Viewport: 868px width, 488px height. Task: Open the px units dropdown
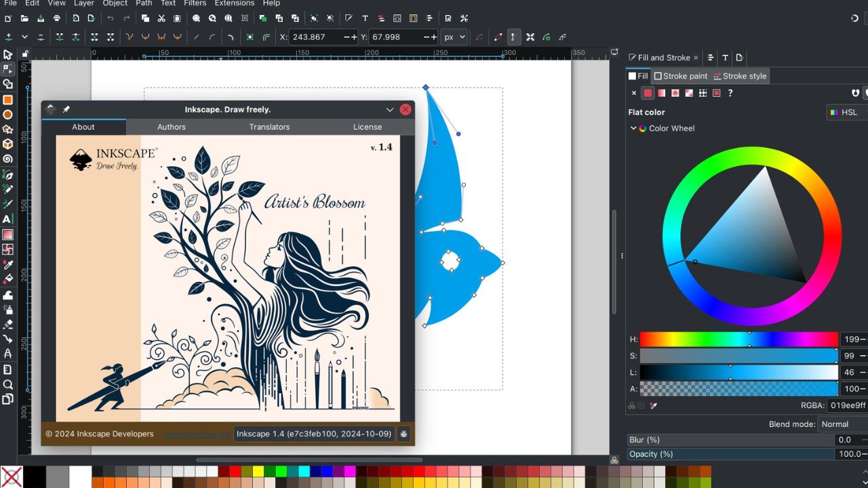(453, 37)
